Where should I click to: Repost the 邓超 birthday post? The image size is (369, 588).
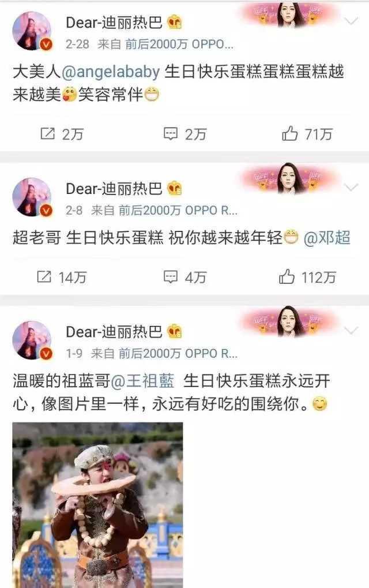62,277
